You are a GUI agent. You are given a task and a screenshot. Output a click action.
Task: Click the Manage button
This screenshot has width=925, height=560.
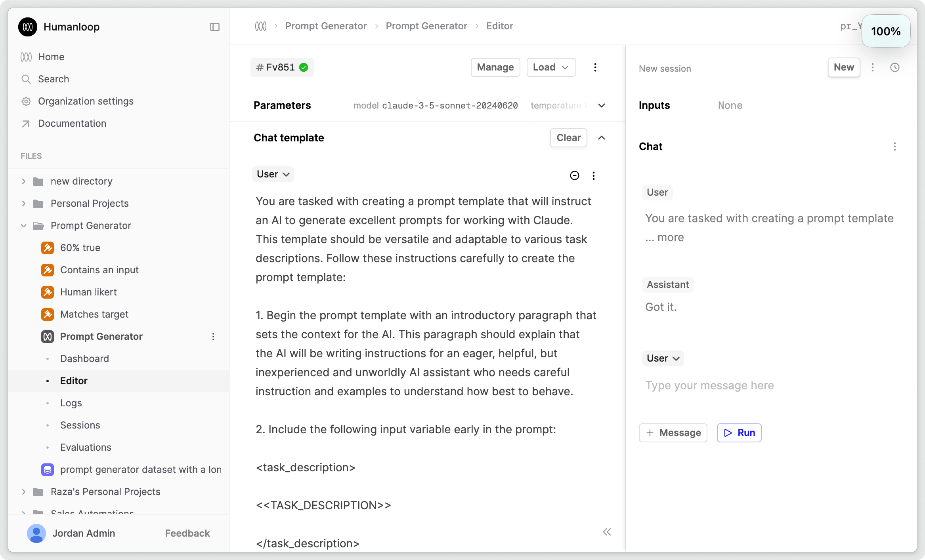tap(495, 67)
